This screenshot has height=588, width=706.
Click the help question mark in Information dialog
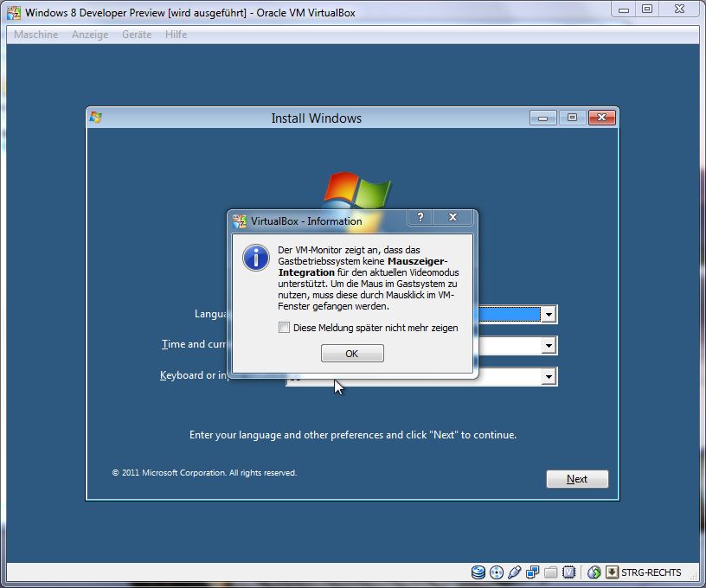coord(420,217)
